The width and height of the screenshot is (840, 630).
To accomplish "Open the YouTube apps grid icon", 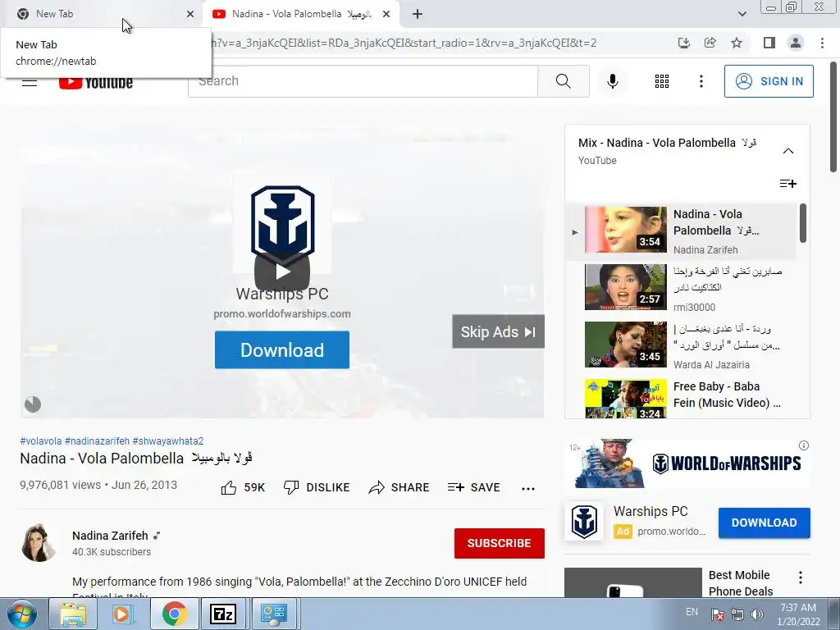I will (x=662, y=81).
